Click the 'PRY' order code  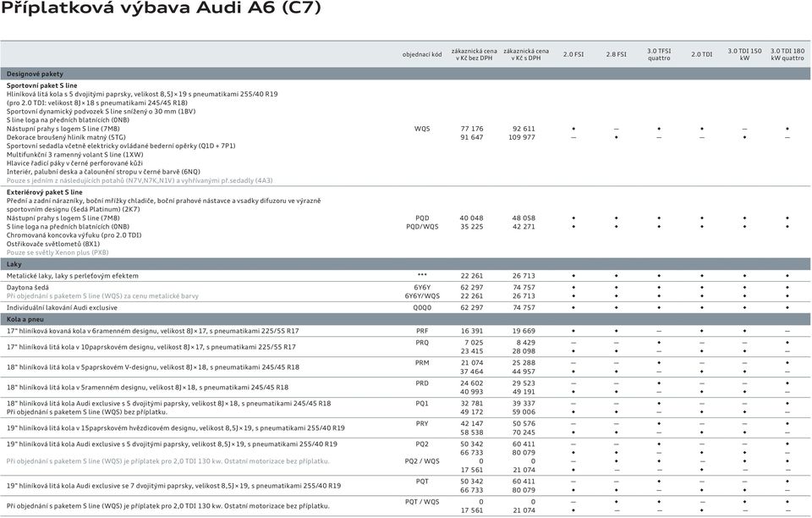pos(422,424)
